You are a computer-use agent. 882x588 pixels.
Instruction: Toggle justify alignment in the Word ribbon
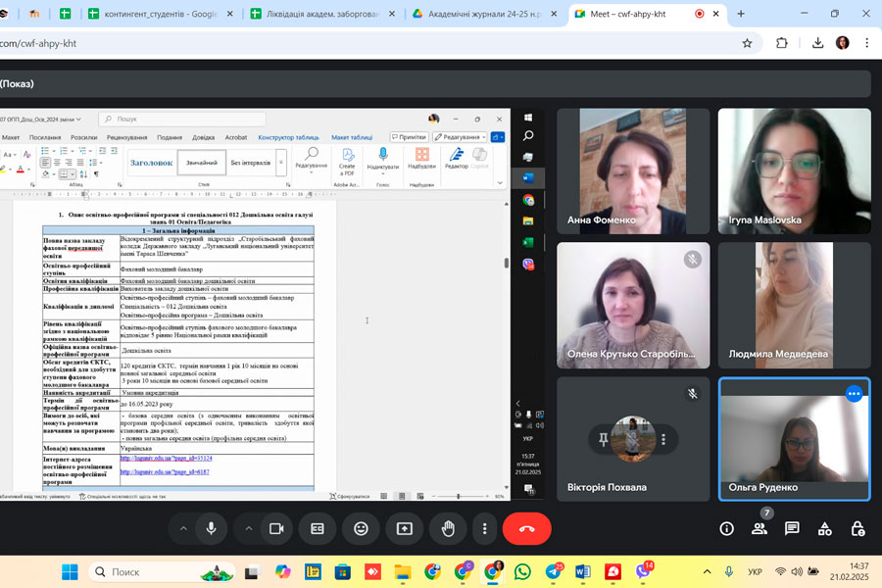[x=80, y=163]
